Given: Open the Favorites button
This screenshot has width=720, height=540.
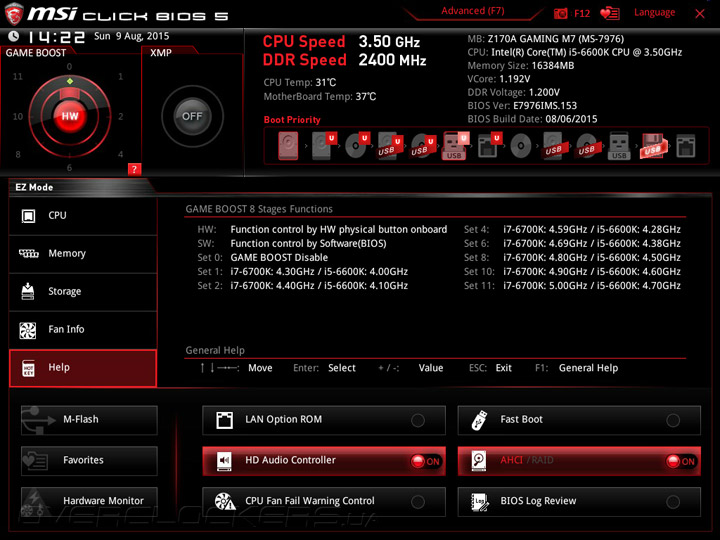Looking at the screenshot, I should (89, 461).
